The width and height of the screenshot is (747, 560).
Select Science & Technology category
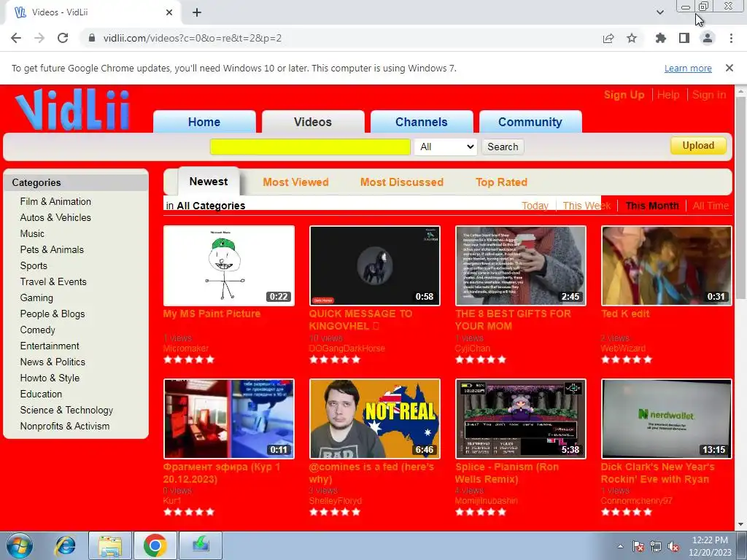(x=66, y=410)
